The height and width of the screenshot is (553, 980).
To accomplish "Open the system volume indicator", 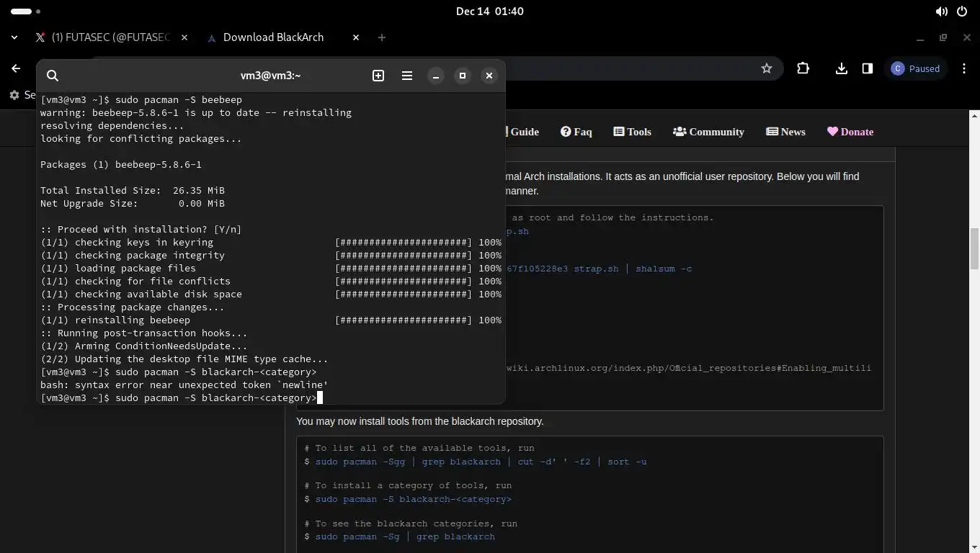I will click(x=941, y=12).
